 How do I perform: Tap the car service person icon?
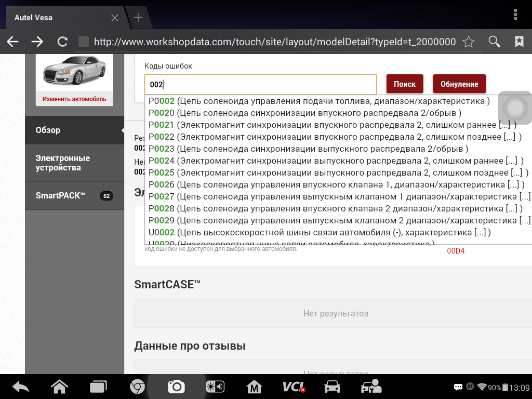click(x=371, y=387)
